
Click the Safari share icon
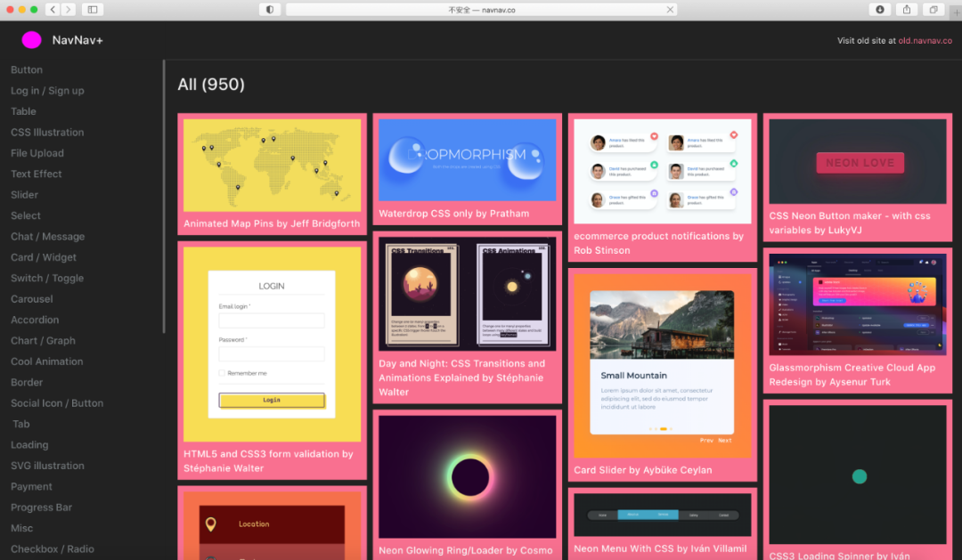click(907, 10)
